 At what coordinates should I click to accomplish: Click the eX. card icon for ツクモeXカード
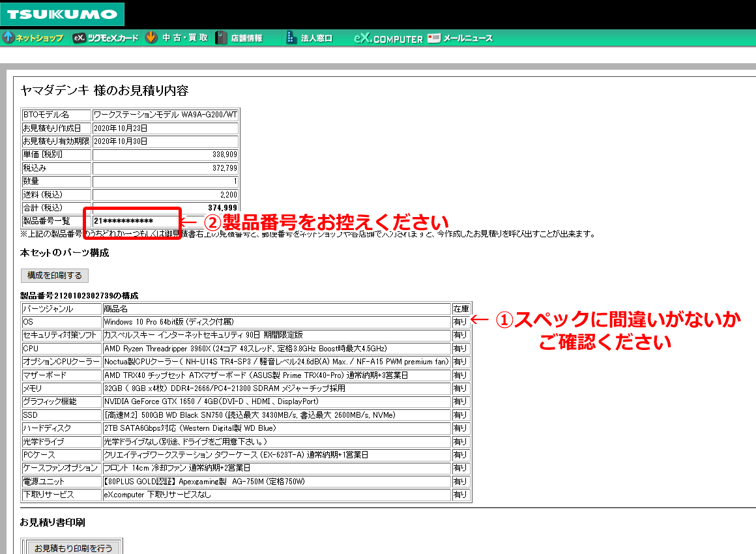coord(78,37)
